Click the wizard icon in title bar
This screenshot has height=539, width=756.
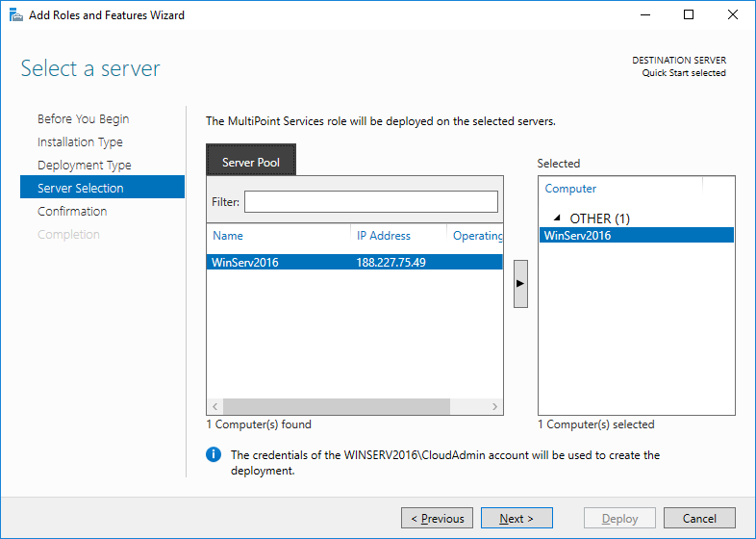click(15, 15)
